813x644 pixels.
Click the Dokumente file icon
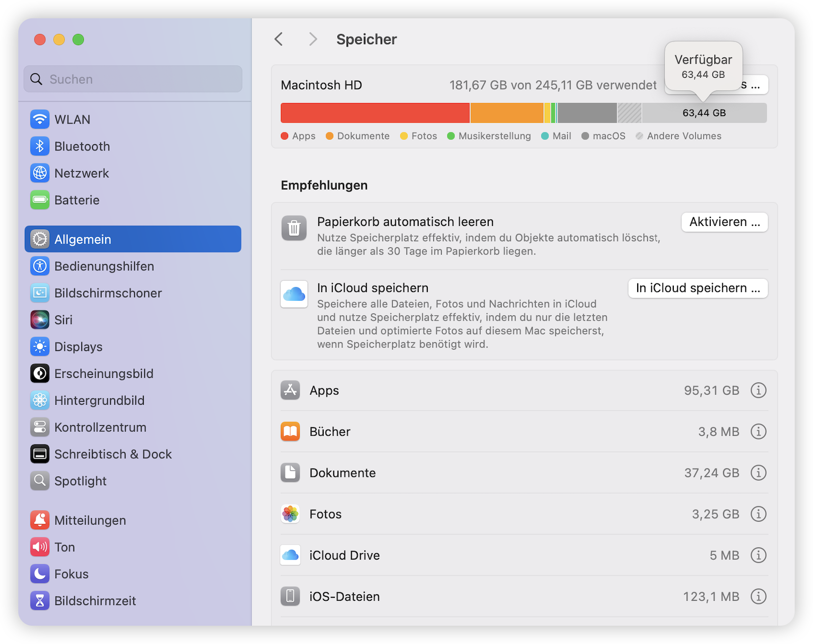[290, 473]
